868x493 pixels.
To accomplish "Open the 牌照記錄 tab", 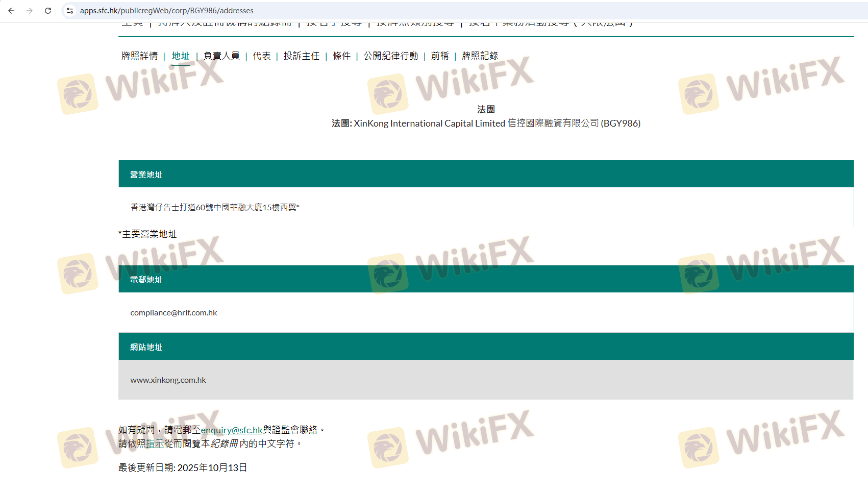I will coord(480,56).
